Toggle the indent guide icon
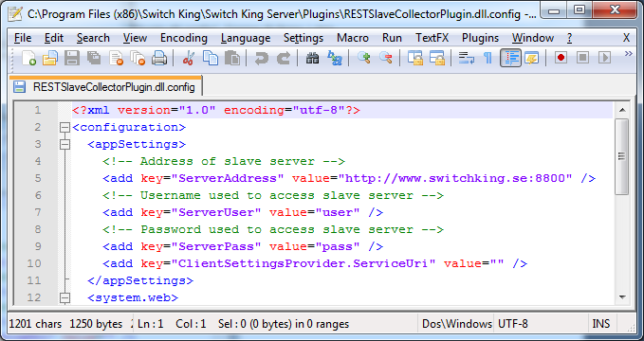The image size is (644, 341). 510,58
